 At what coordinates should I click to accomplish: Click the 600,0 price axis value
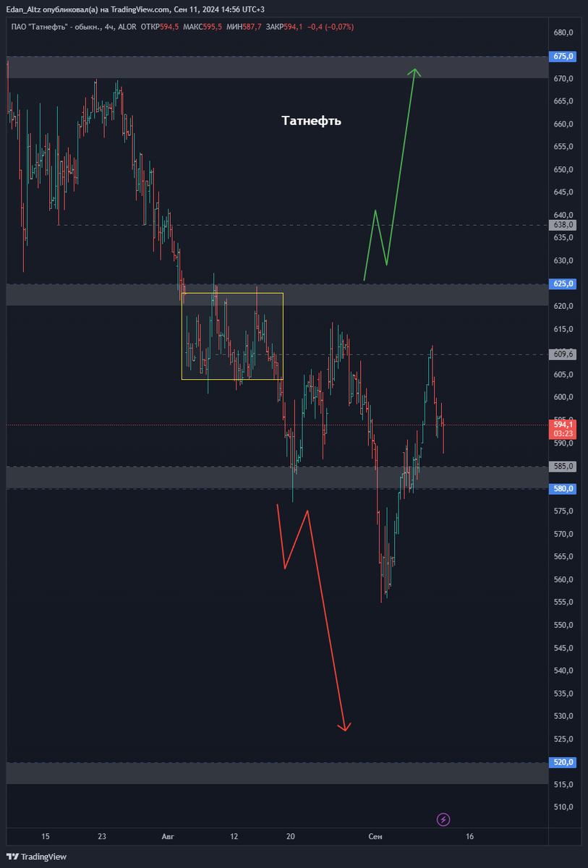click(x=563, y=397)
